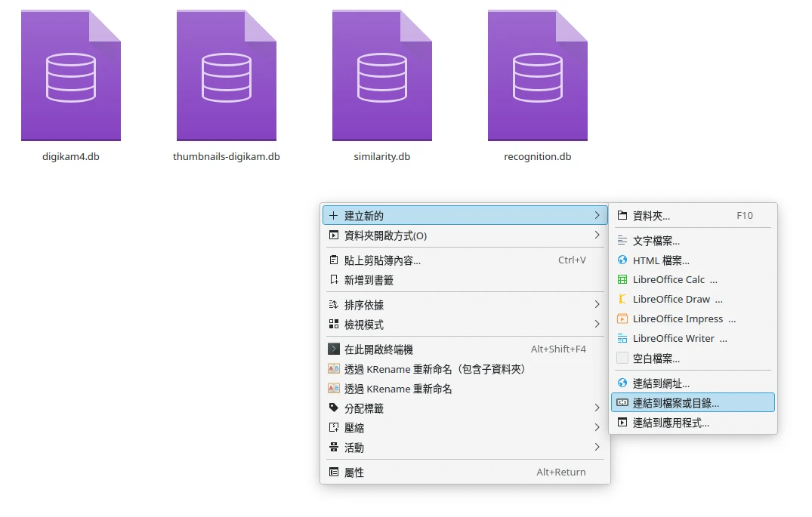
Task: Click the globe icon for 連結到網址
Action: pos(622,383)
